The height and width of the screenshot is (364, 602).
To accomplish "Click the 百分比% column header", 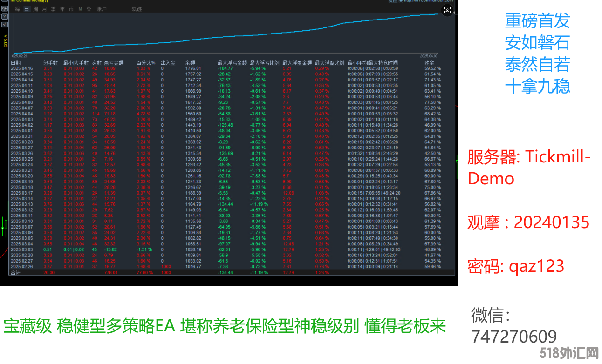I will (146, 63).
